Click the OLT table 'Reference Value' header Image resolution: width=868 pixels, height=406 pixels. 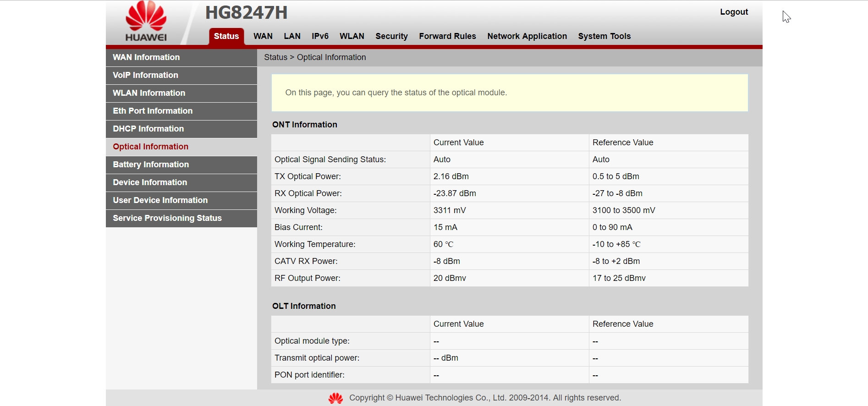623,324
